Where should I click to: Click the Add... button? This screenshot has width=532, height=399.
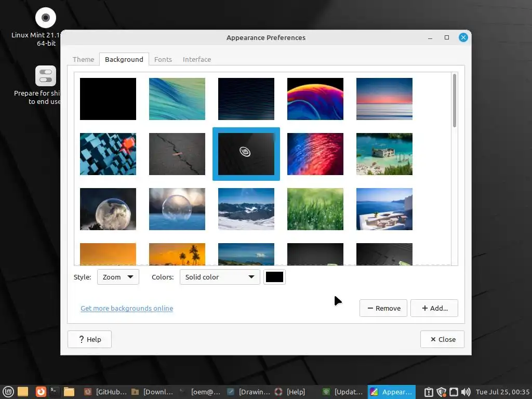434,308
